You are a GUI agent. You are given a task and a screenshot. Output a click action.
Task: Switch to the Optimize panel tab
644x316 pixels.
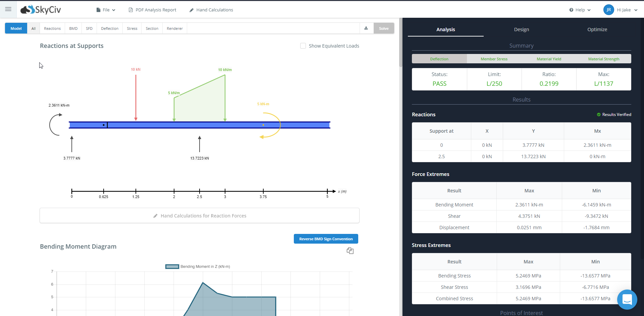[597, 29]
